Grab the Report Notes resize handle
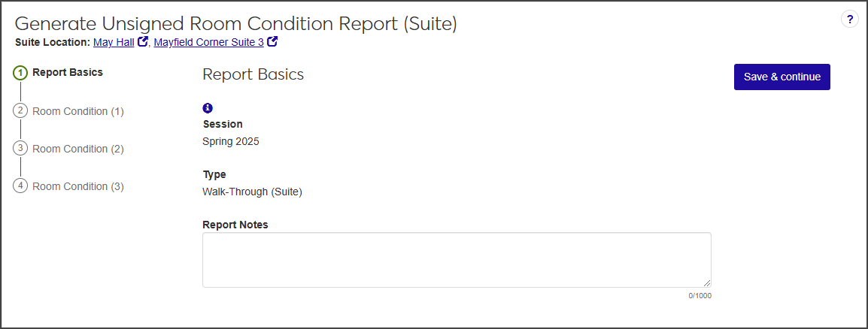 click(706, 282)
